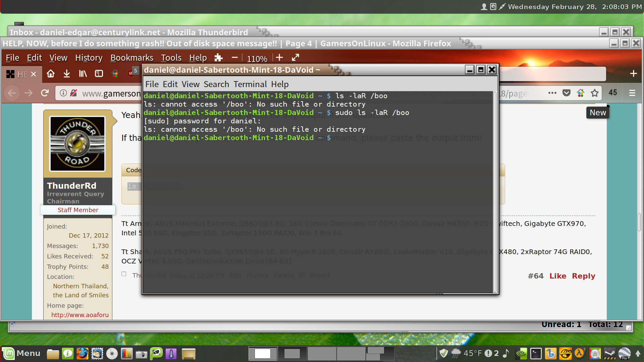The image size is (644, 362).
Task: Tick the checkbox beside ThunderRd post footer
Action: tap(124, 274)
